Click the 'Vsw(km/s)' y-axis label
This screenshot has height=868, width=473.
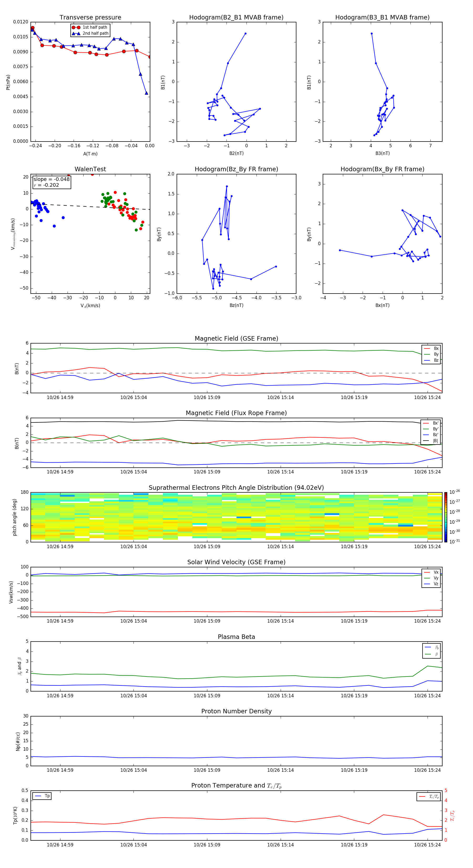(11, 592)
